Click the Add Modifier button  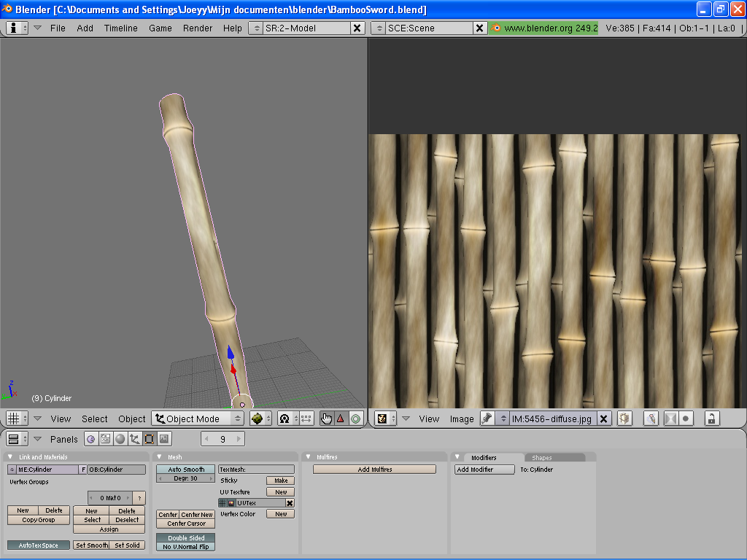pyautogui.click(x=484, y=470)
